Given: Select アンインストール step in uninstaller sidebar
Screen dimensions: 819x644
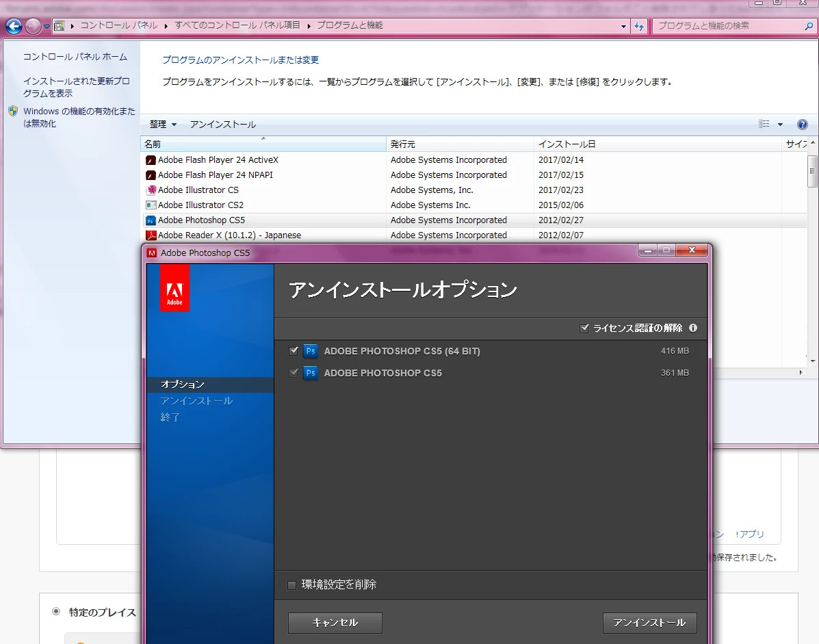Looking at the screenshot, I should tap(196, 400).
